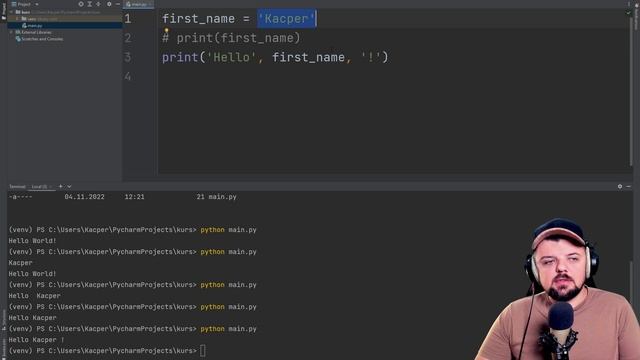
Task: Select main.py in the project tree
Action: [35, 25]
